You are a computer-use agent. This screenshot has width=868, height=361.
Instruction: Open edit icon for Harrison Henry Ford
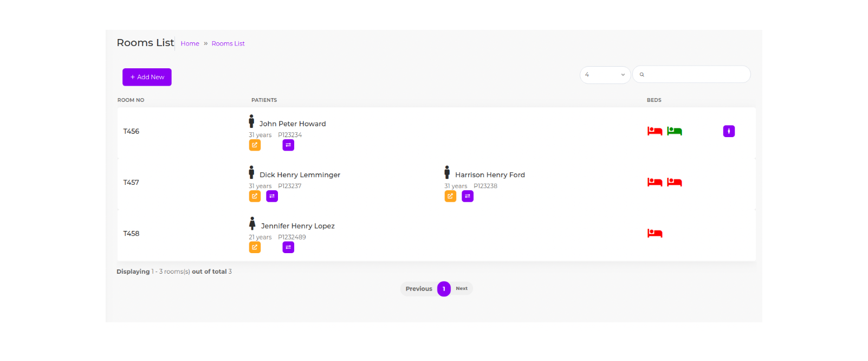coord(450,196)
